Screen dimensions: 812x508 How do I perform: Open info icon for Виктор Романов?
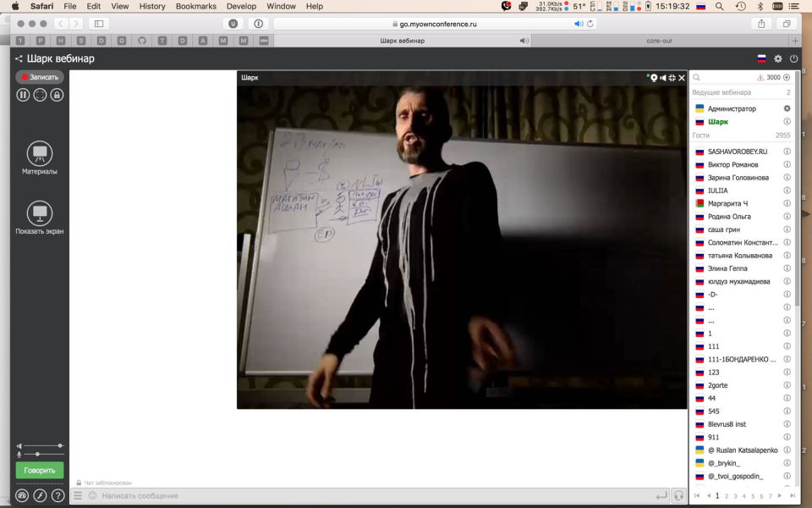pyautogui.click(x=787, y=164)
